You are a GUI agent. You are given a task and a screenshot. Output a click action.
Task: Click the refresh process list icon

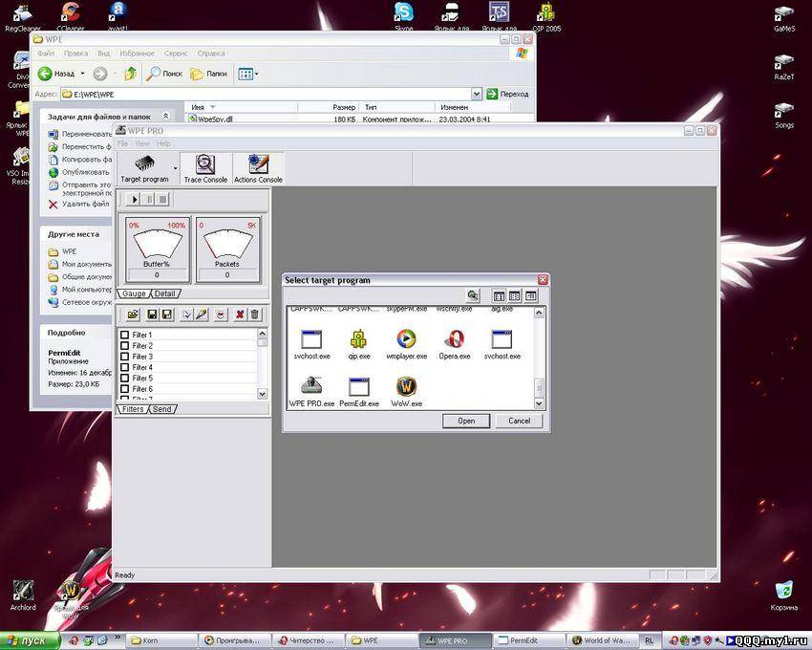(472, 296)
